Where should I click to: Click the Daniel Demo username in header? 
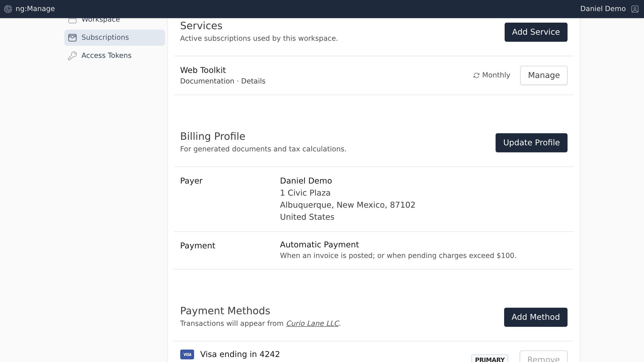(x=603, y=9)
